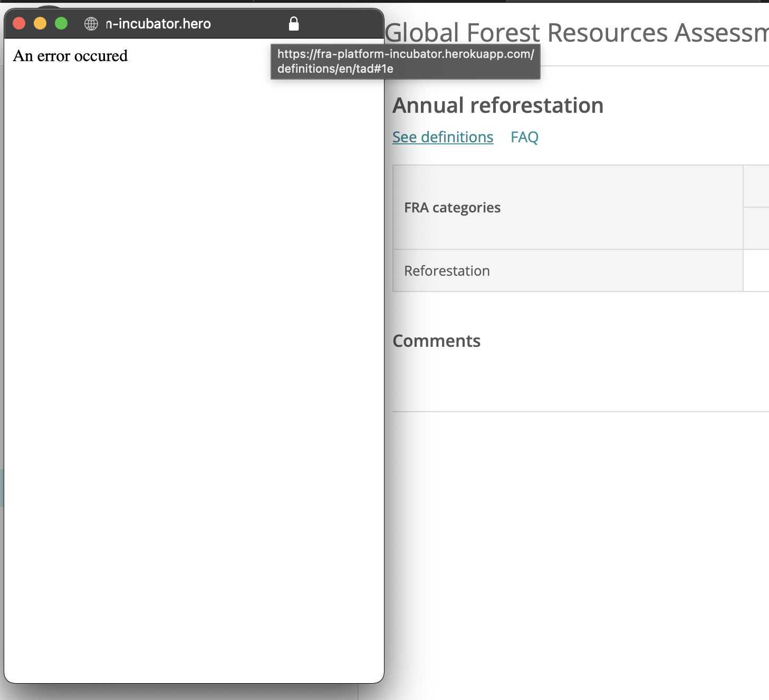Screen dimensions: 769x700
Task: Open the FAQ link
Action: coord(524,137)
